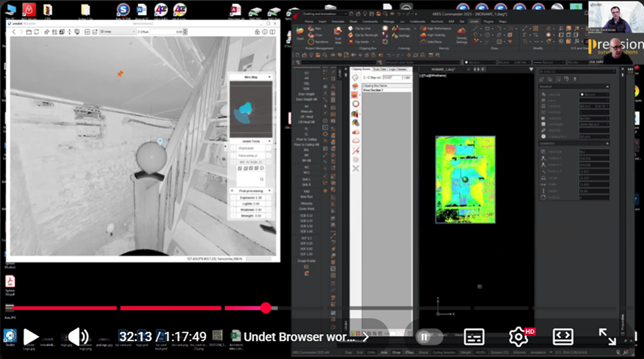Refresh the Undet Browser view

tap(36, 32)
